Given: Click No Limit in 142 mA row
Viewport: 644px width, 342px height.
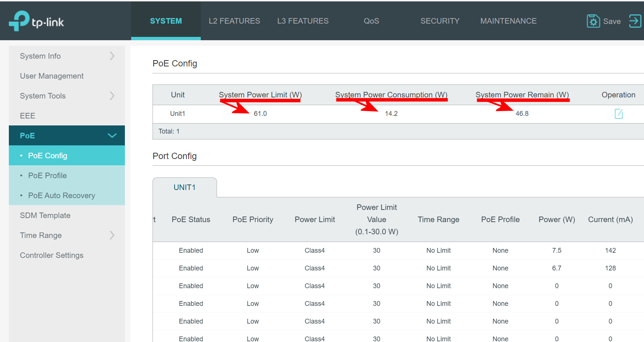Looking at the screenshot, I should 438,251.
